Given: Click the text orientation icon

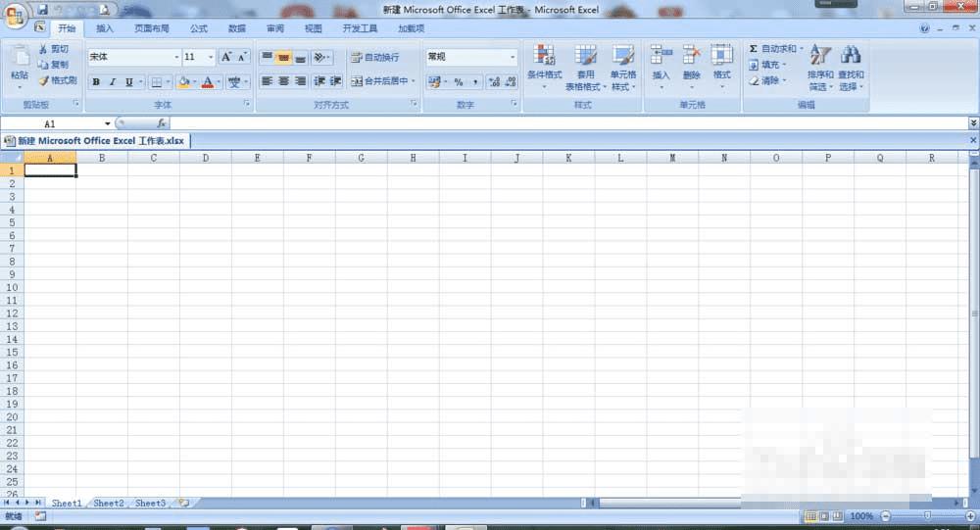Looking at the screenshot, I should coord(319,57).
